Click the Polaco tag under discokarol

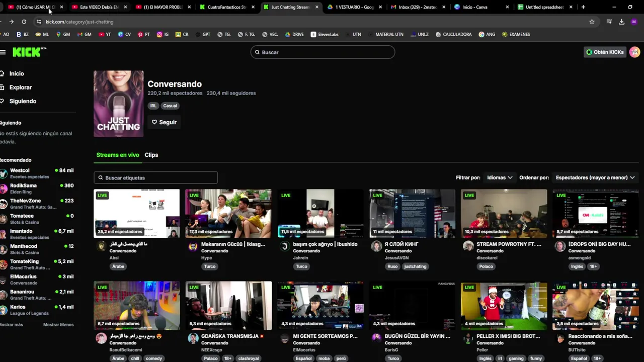(486, 266)
